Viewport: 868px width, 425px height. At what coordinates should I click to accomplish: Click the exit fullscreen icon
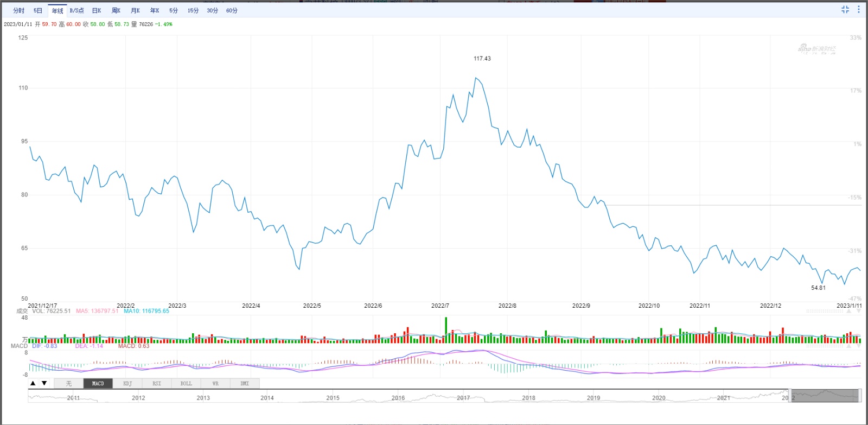coord(845,10)
